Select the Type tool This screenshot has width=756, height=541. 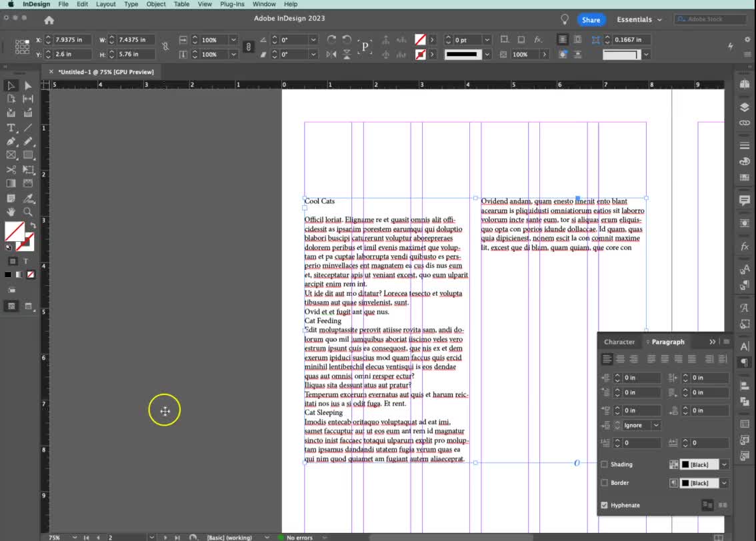(x=11, y=127)
